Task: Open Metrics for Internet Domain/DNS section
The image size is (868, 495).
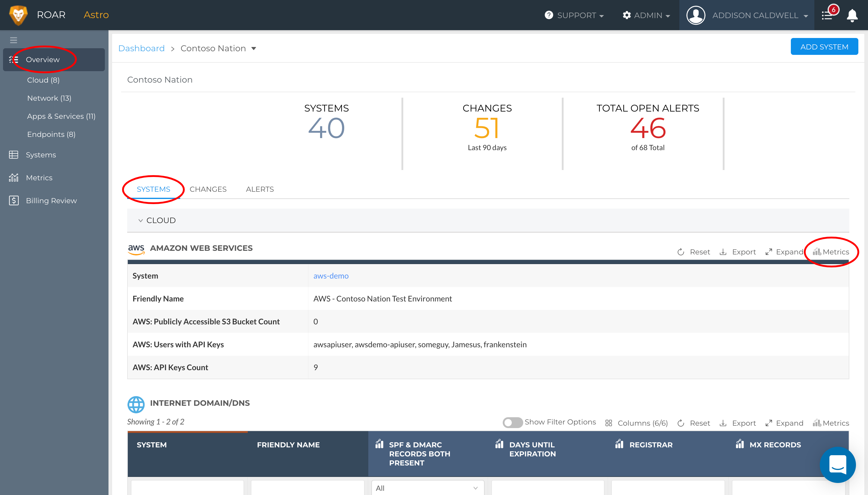Action: (x=831, y=423)
